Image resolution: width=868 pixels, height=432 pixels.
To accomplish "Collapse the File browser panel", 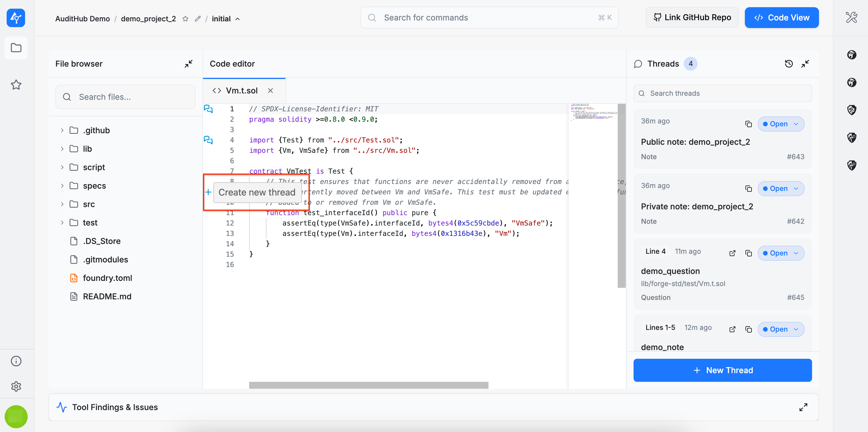I will pyautogui.click(x=188, y=64).
